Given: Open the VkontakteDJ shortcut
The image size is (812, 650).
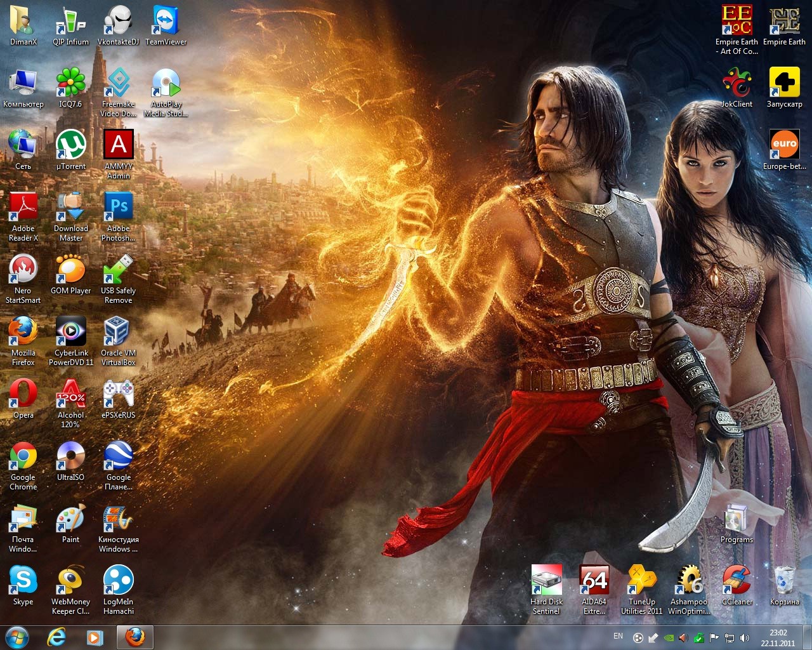Looking at the screenshot, I should pyautogui.click(x=118, y=25).
